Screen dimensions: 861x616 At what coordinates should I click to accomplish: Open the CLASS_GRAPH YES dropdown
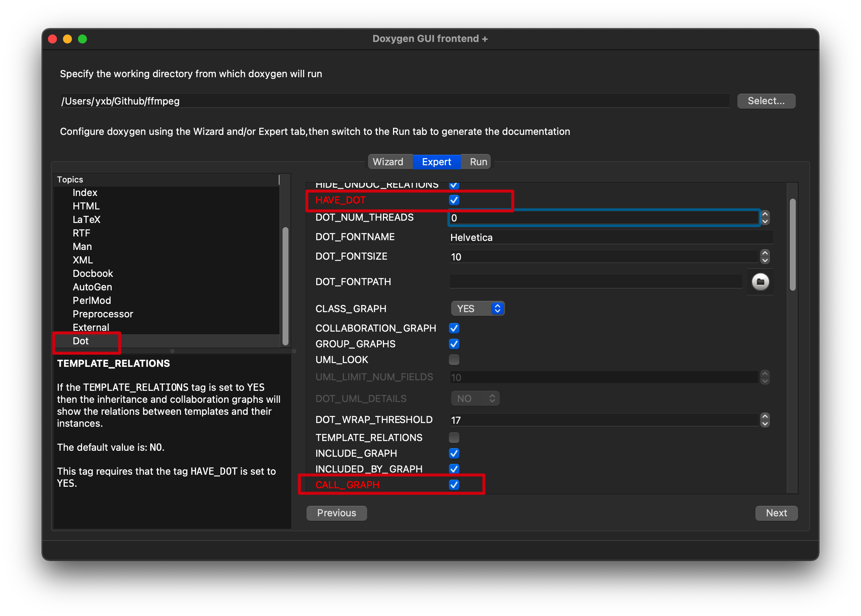(x=478, y=309)
